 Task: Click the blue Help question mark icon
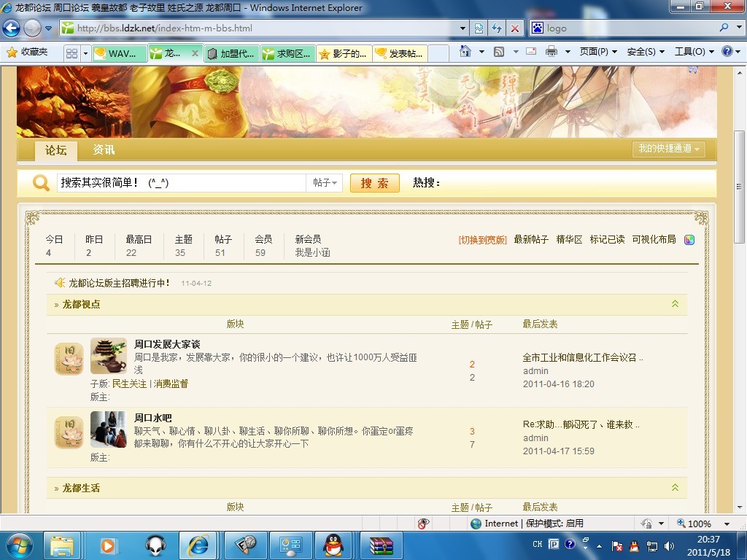[727, 52]
